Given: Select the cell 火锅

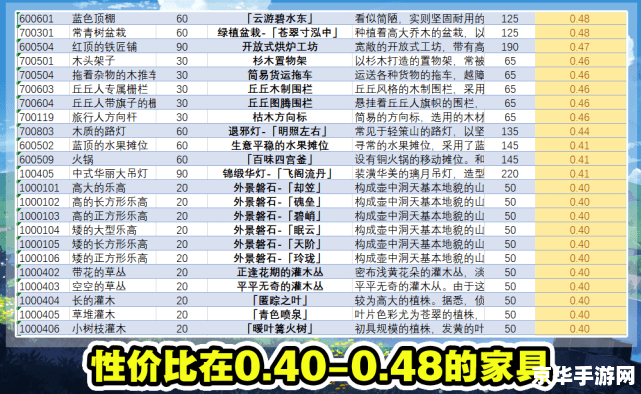Looking at the screenshot, I should coord(83,160).
